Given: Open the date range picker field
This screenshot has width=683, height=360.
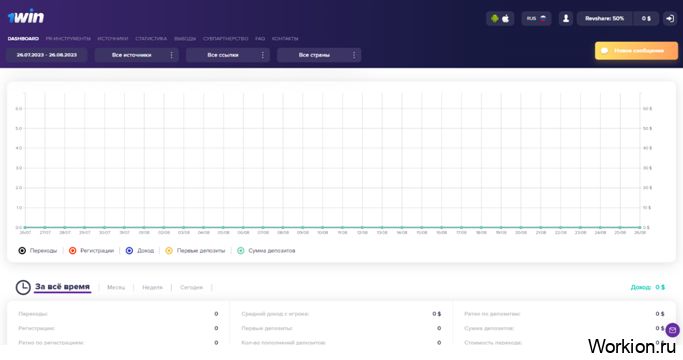Looking at the screenshot, I should coord(47,55).
